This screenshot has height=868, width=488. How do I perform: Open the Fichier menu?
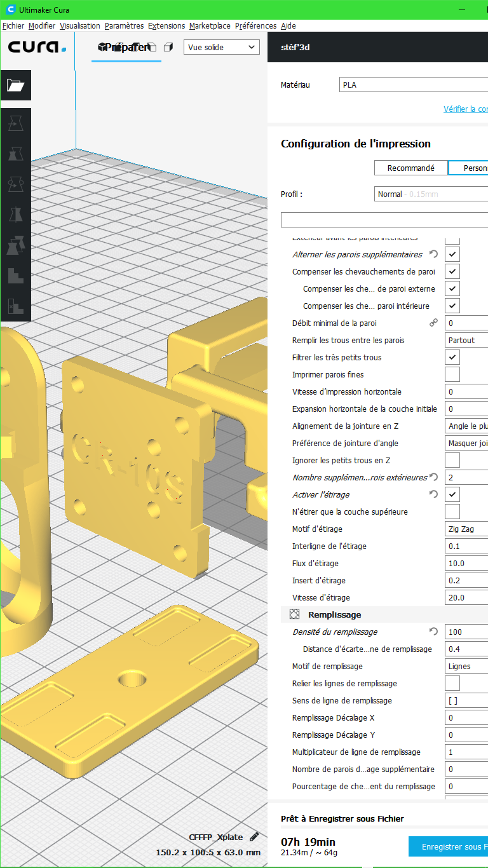(x=13, y=26)
